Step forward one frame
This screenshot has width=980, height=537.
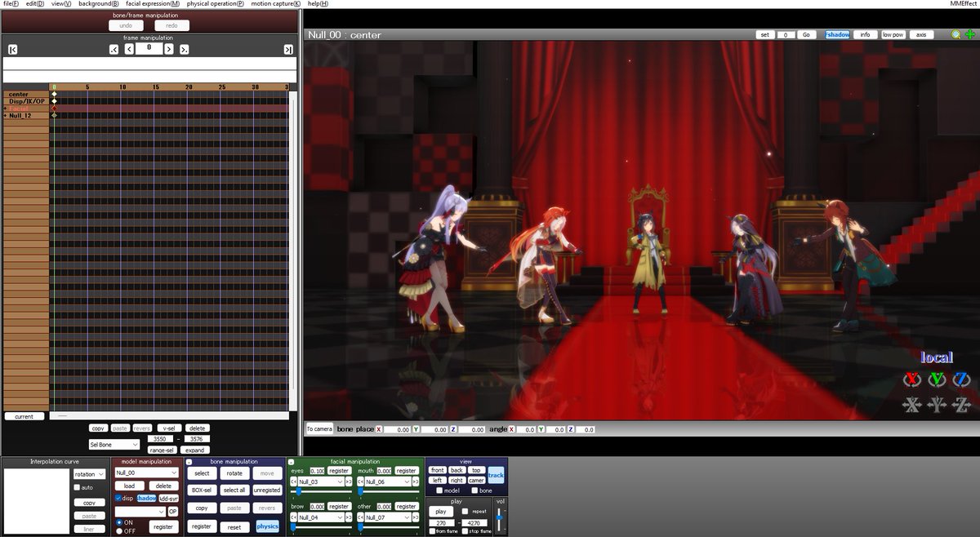point(168,50)
